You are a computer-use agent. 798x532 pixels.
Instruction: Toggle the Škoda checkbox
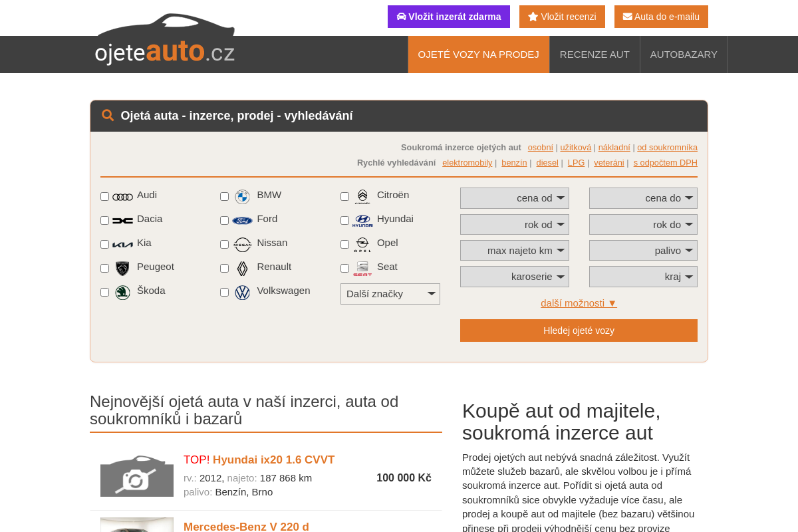(104, 292)
